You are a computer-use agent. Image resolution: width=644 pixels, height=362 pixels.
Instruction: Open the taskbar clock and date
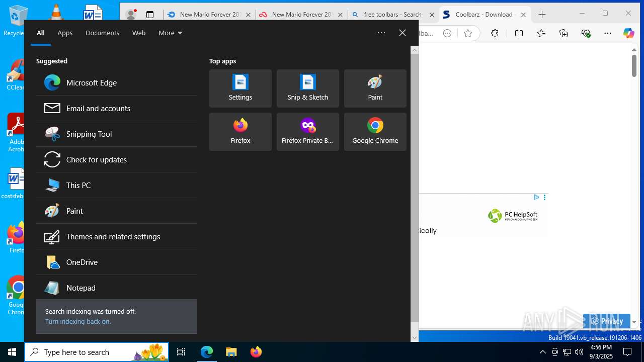(601, 352)
